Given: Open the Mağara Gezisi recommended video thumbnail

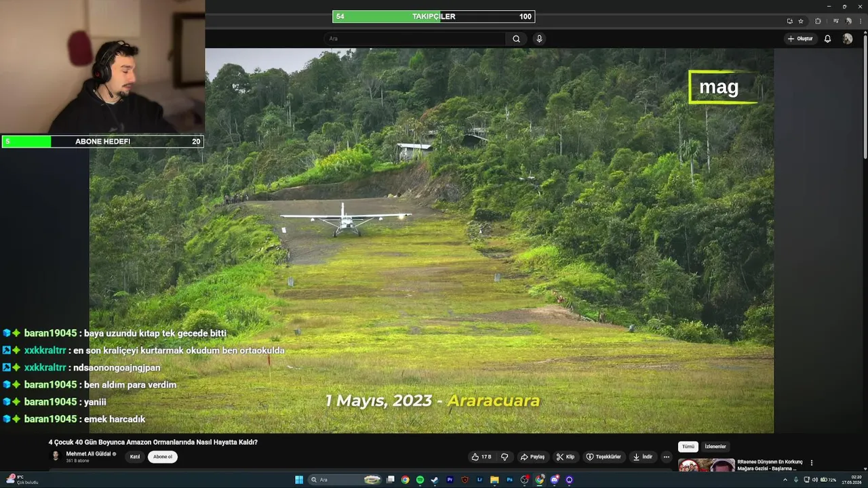Looking at the screenshot, I should point(707,465).
